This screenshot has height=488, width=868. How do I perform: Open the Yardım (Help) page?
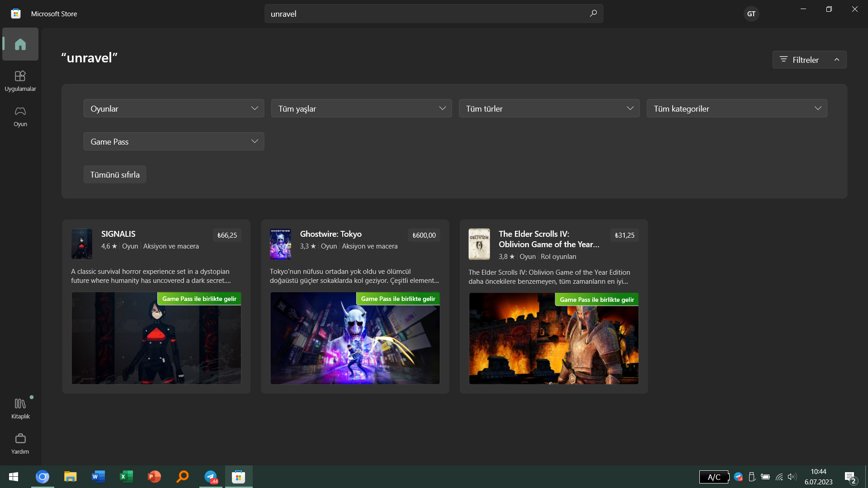coord(20,443)
